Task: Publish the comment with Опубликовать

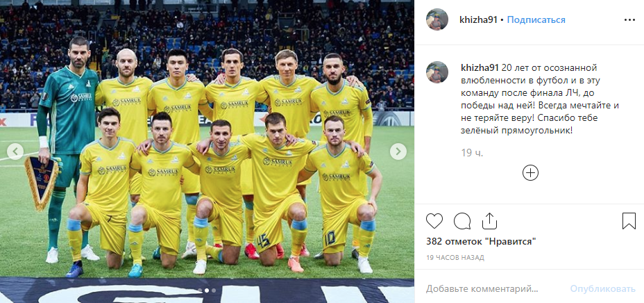Action: [602, 288]
